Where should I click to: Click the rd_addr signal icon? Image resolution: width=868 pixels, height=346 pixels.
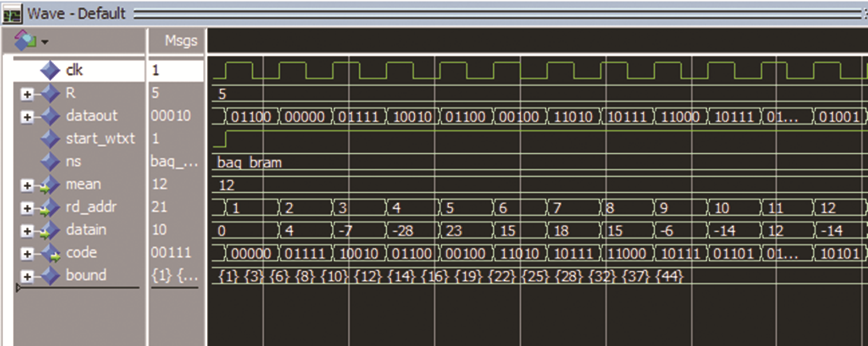50,207
